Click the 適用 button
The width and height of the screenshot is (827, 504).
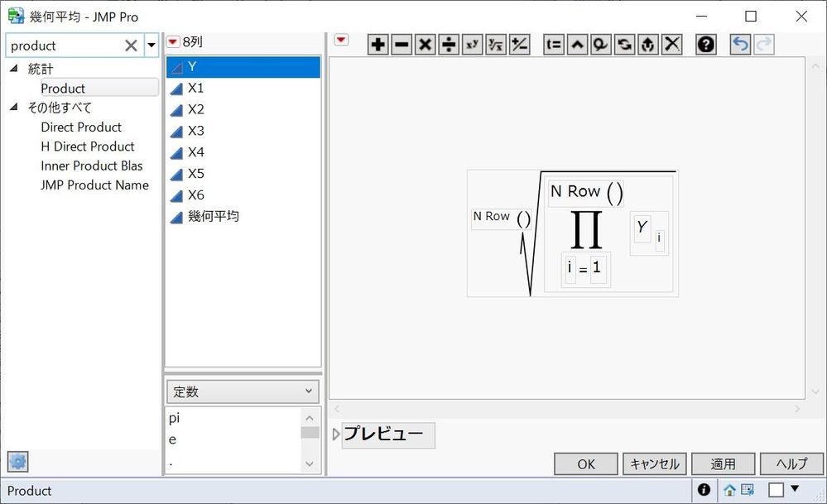coord(723,464)
